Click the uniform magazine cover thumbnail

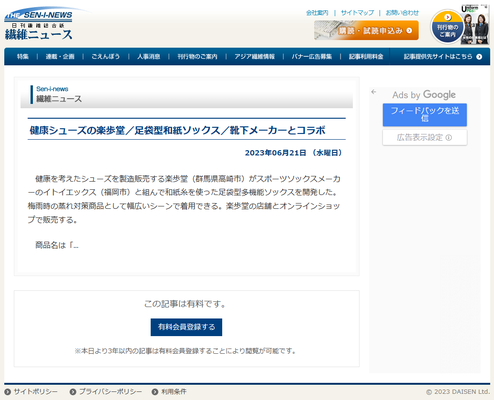pyautogui.click(x=476, y=24)
